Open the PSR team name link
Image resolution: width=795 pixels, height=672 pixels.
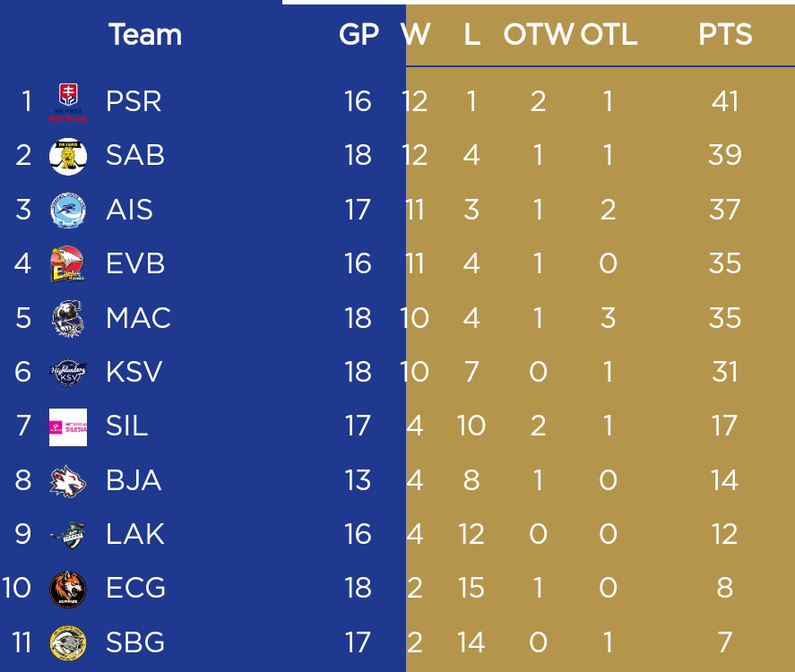click(x=134, y=101)
